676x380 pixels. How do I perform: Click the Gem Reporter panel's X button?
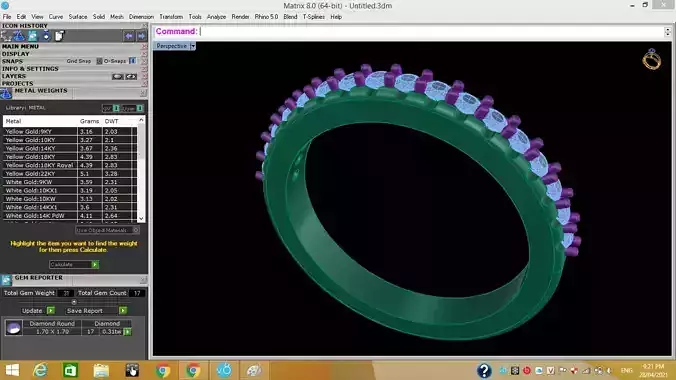click(143, 280)
